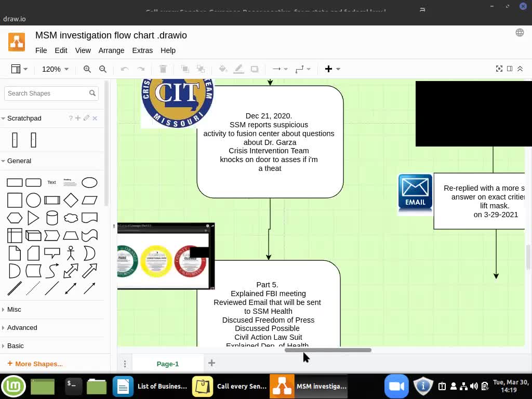The image size is (532, 399).
Task: Click the fullscreen icon in toolbar
Action: click(499, 69)
